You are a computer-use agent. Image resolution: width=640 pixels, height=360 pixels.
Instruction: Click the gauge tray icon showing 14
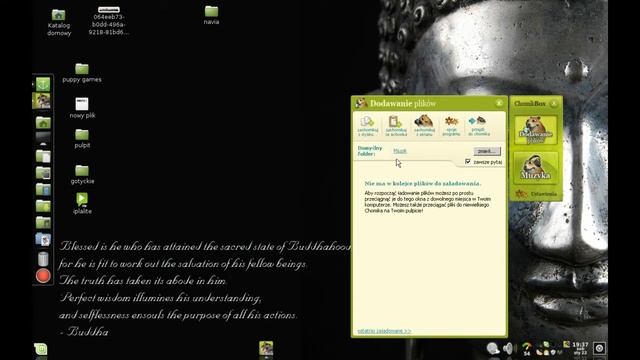pyautogui.click(x=527, y=349)
